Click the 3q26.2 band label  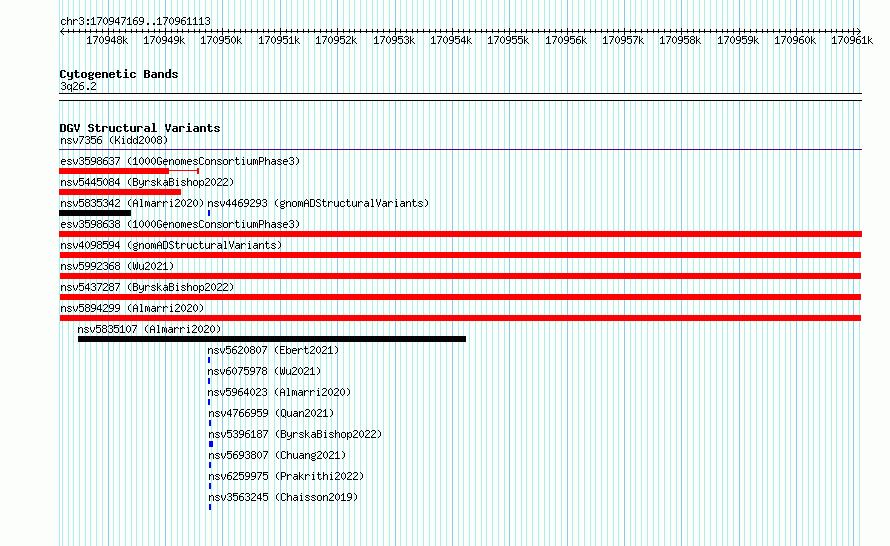[x=78, y=86]
